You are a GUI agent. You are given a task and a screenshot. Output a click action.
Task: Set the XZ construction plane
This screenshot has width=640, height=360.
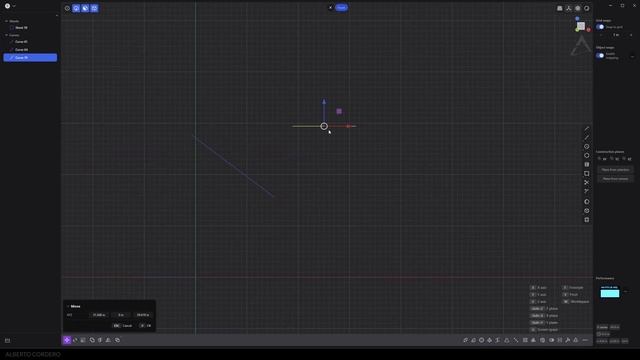(x=627, y=159)
